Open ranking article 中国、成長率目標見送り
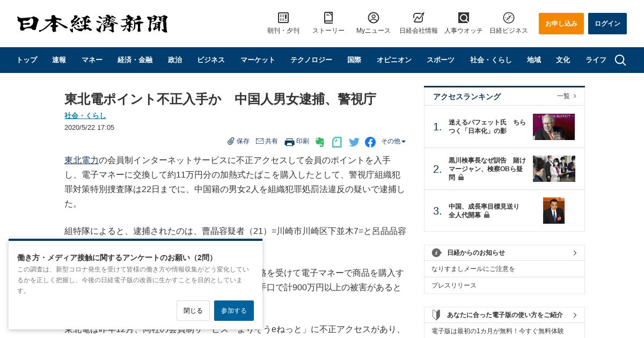Image resolution: width=644 pixels, height=338 pixels. (x=484, y=210)
